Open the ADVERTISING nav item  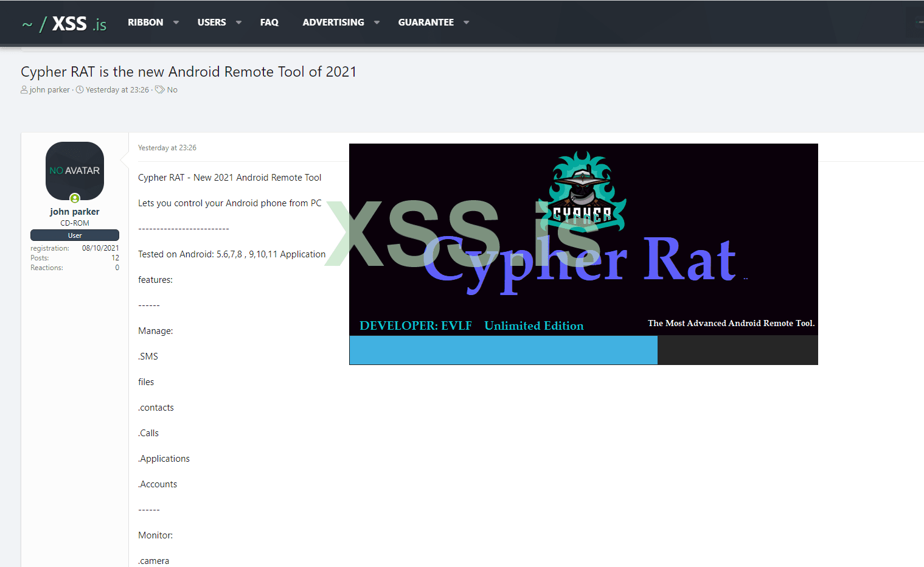pyautogui.click(x=333, y=23)
